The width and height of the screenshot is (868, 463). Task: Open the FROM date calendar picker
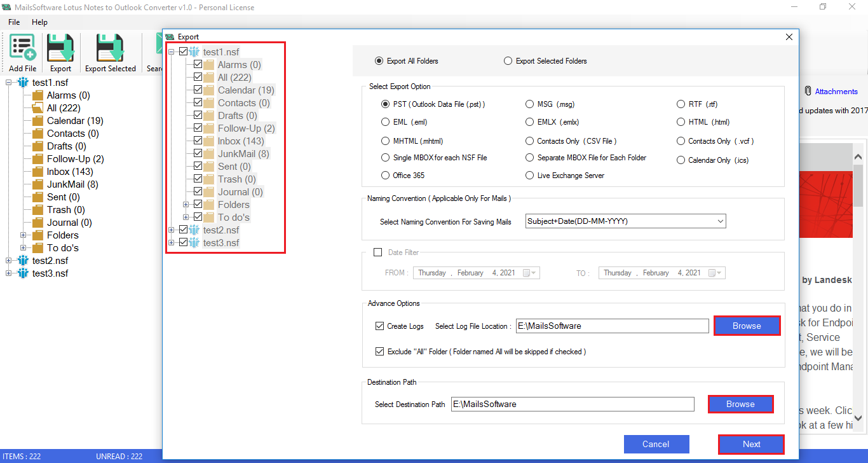pyautogui.click(x=529, y=273)
